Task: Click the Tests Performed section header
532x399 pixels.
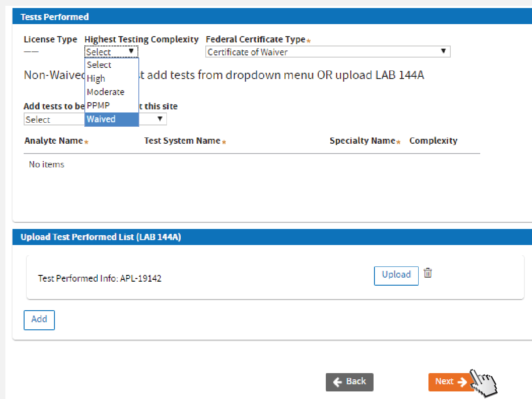Action: pyautogui.click(x=54, y=17)
